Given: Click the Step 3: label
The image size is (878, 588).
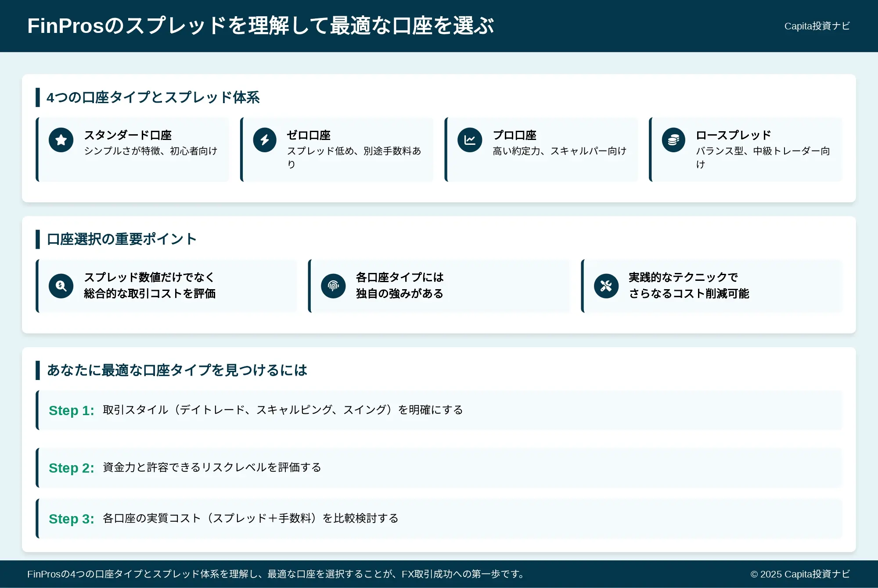Looking at the screenshot, I should 72,519.
